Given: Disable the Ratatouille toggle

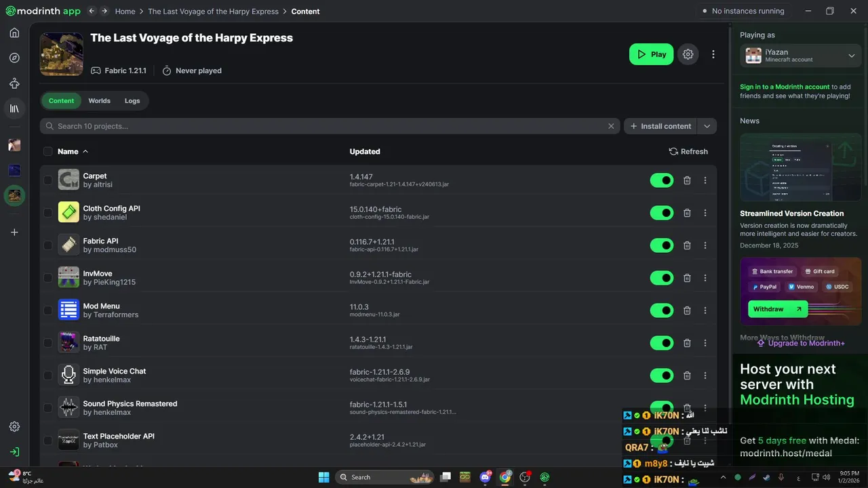Looking at the screenshot, I should coord(662,343).
